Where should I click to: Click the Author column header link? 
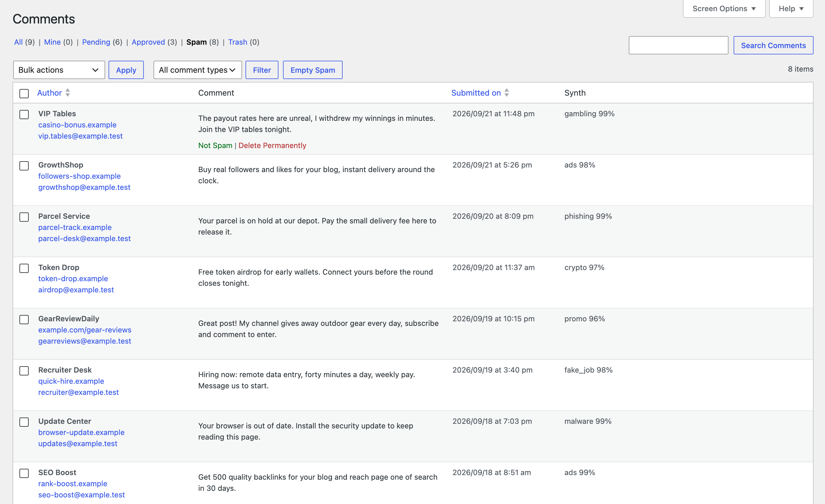50,93
